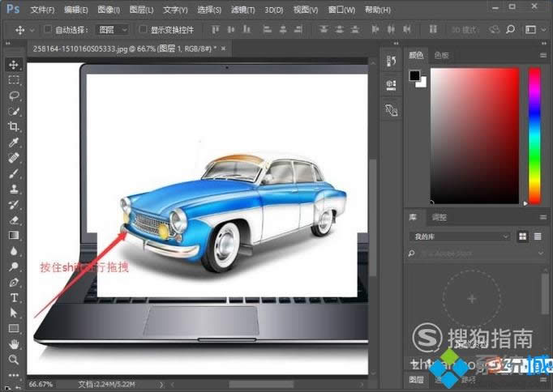Open the Color panel options menu

coord(543,55)
